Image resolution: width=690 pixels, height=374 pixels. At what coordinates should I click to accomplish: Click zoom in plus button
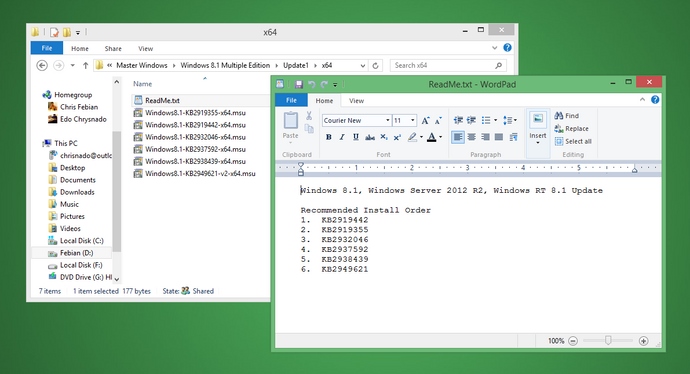[x=643, y=341]
